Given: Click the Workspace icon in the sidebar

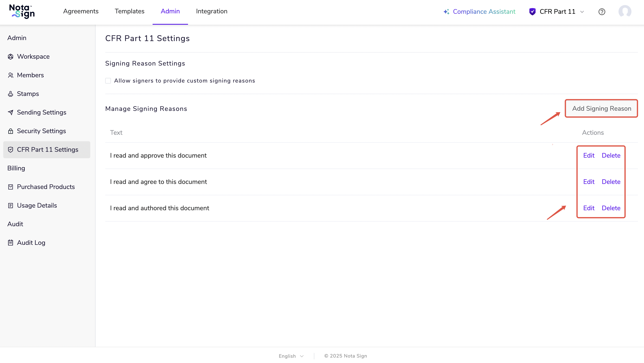Looking at the screenshot, I should (x=11, y=57).
